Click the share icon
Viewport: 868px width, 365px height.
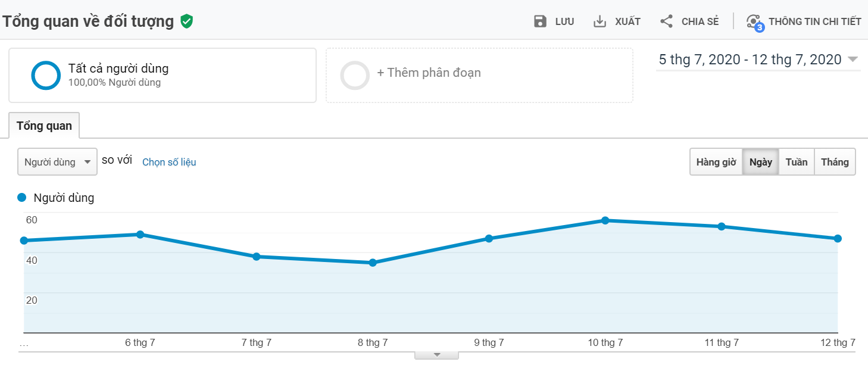pos(666,22)
